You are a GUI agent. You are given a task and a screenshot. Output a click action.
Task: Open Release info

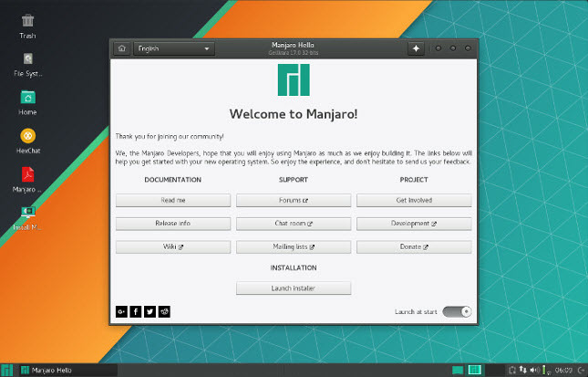click(x=173, y=224)
